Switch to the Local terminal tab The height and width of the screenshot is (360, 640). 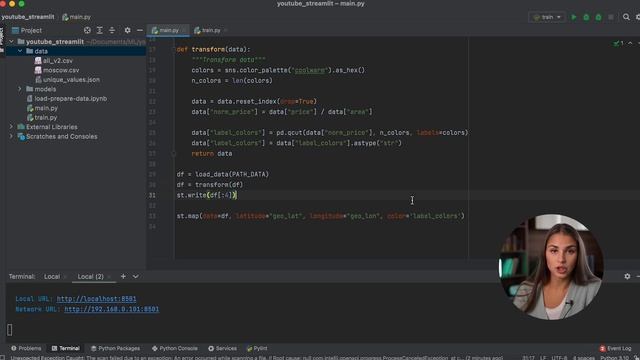click(52, 276)
